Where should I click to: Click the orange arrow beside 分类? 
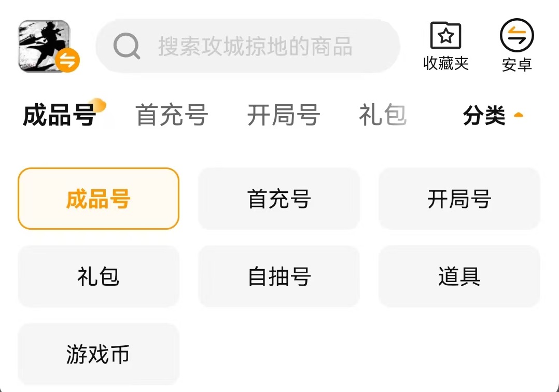tap(518, 115)
